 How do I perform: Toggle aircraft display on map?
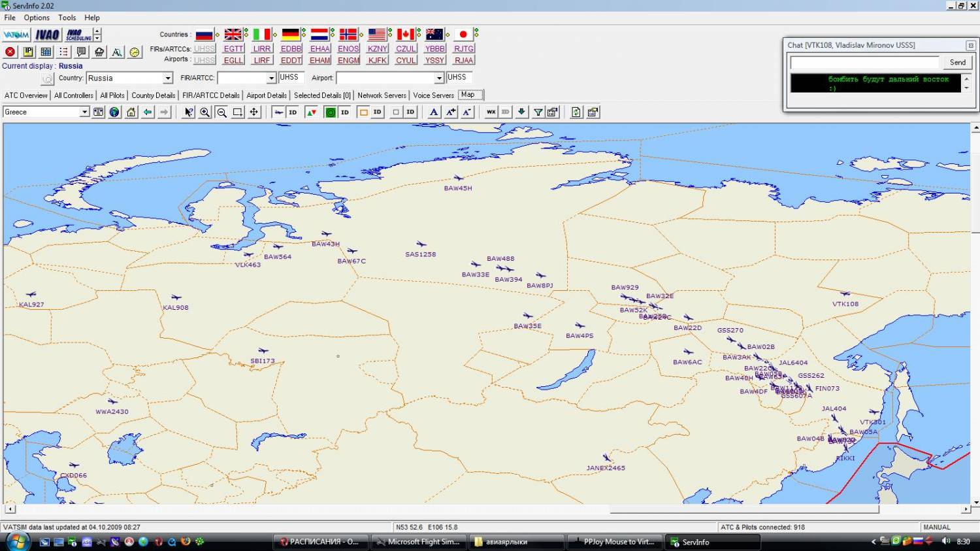279,112
